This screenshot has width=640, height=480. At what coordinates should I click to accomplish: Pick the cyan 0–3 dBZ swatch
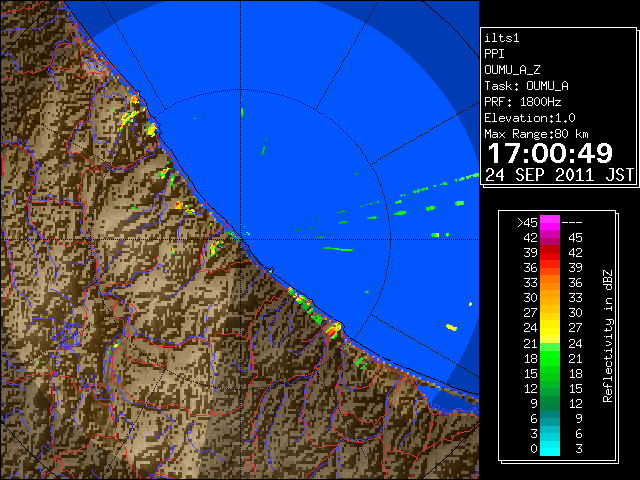(550, 448)
